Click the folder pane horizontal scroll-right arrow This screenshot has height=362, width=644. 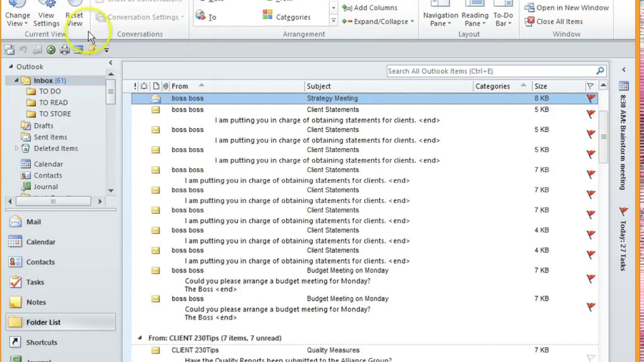click(100, 201)
